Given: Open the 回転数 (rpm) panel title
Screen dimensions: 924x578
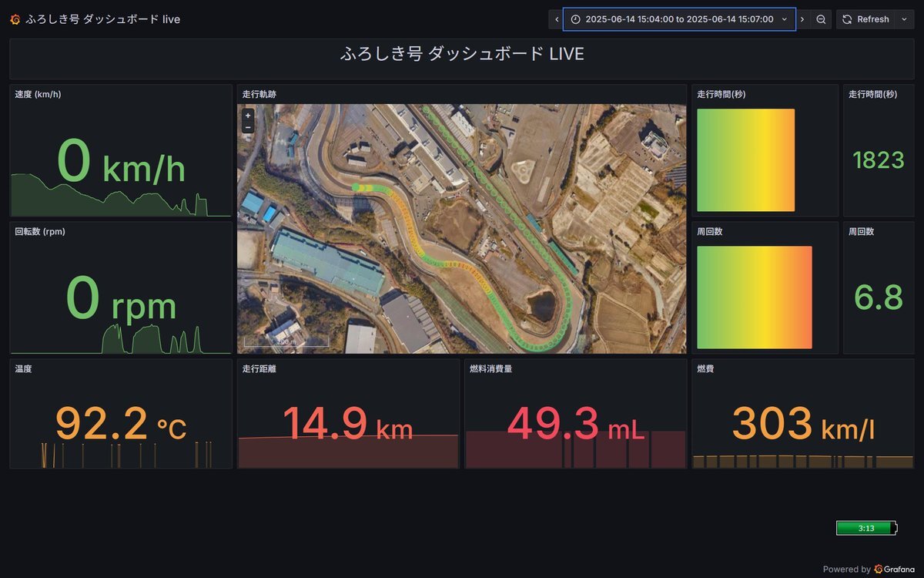Looking at the screenshot, I should (40, 231).
